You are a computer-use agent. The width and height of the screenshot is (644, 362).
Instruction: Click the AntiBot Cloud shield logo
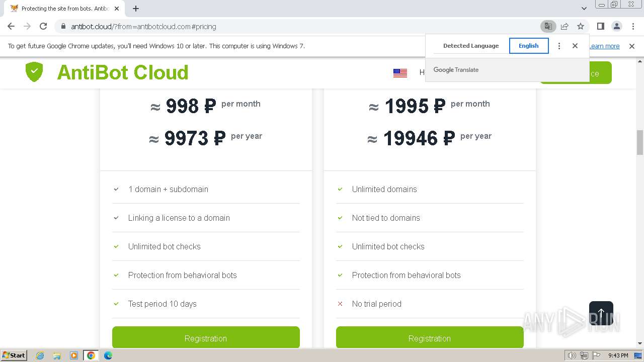click(34, 72)
